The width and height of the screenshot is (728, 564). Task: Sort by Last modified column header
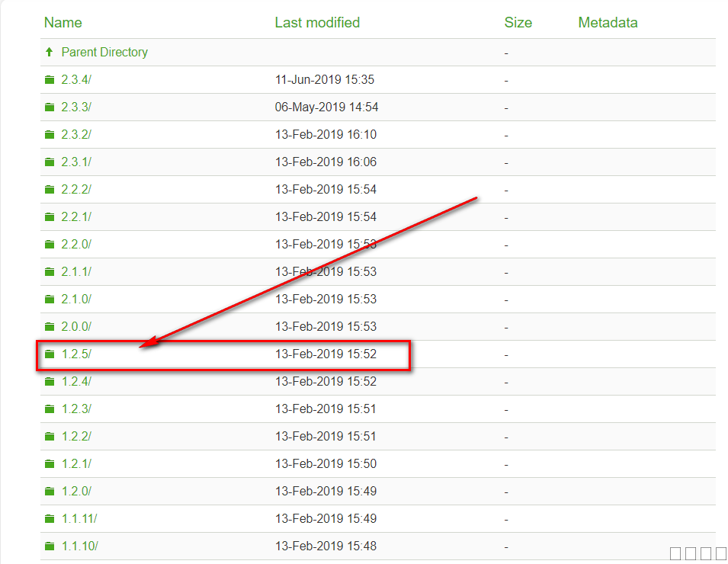pyautogui.click(x=317, y=23)
